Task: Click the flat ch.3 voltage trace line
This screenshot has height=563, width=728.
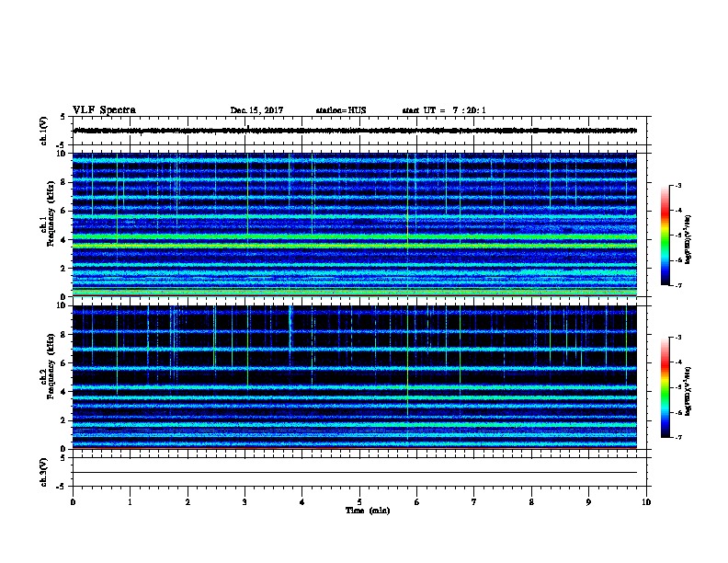Action: [355, 473]
